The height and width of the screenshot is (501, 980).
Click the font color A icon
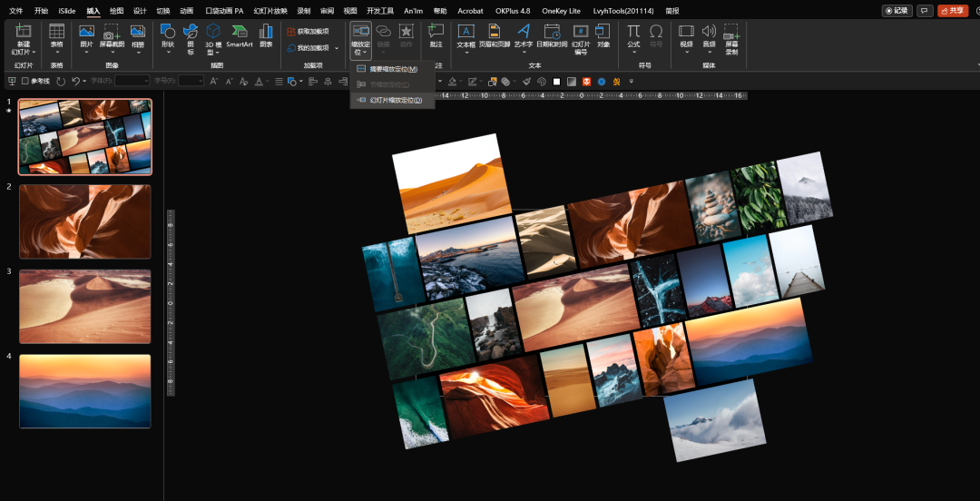coord(259,82)
